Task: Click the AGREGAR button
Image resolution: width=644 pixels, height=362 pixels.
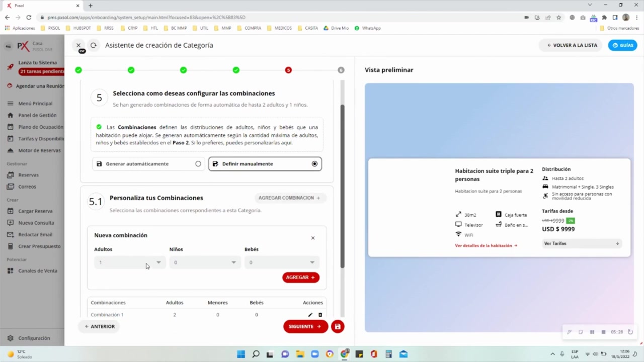Action: [x=300, y=277]
